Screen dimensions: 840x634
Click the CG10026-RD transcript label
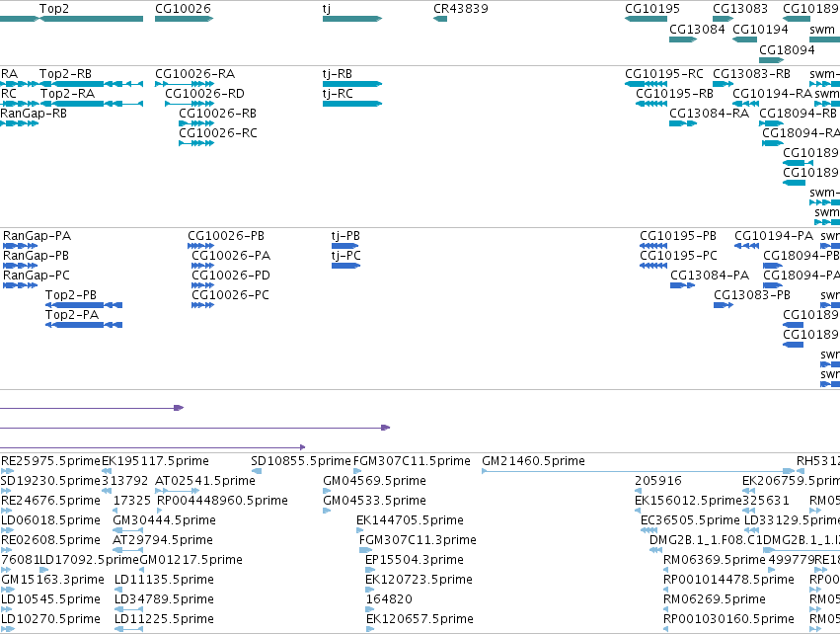tap(204, 94)
